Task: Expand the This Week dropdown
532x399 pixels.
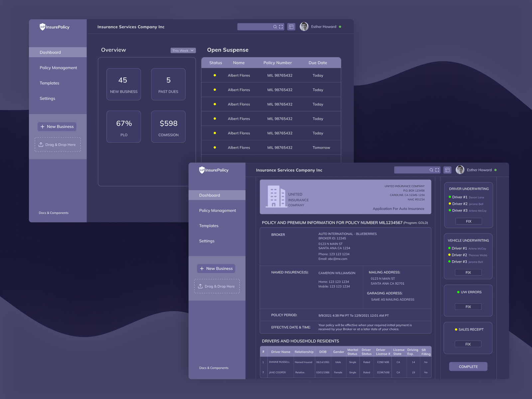Action: [183, 51]
